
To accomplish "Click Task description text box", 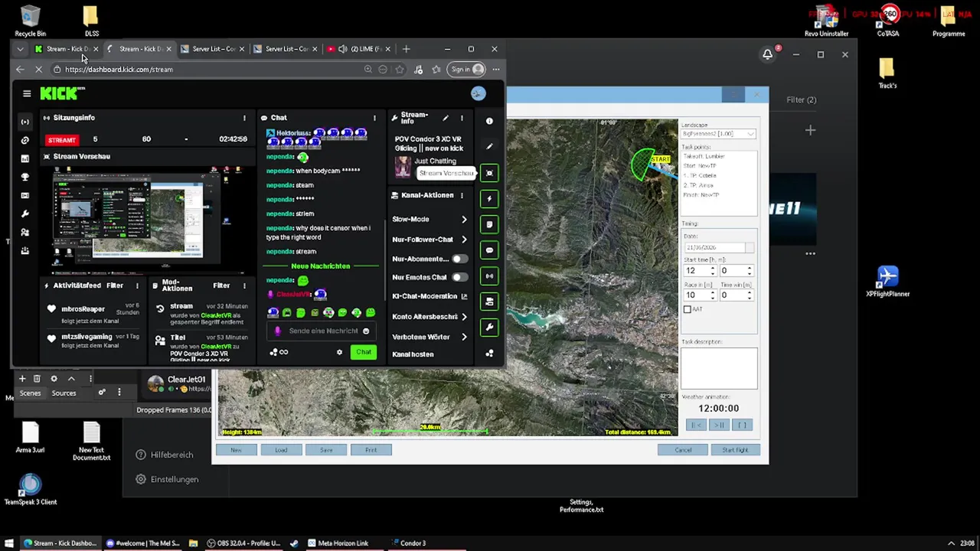I will click(x=718, y=368).
